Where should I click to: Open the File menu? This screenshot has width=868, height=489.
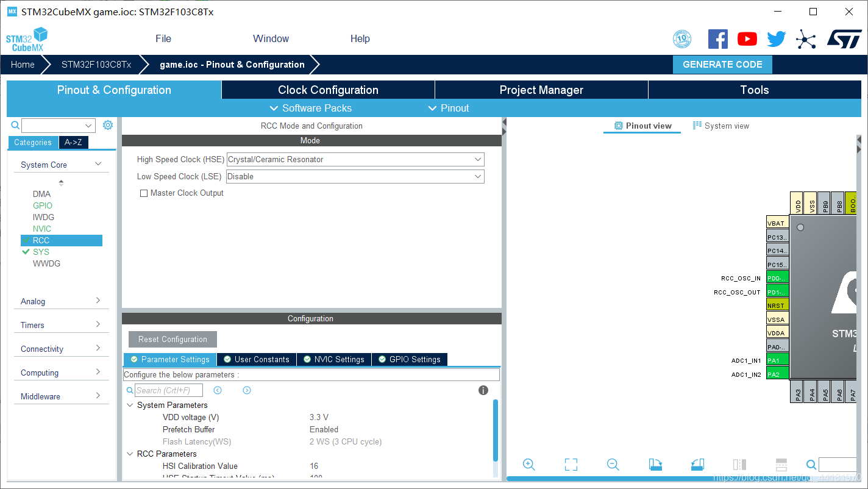tap(163, 38)
